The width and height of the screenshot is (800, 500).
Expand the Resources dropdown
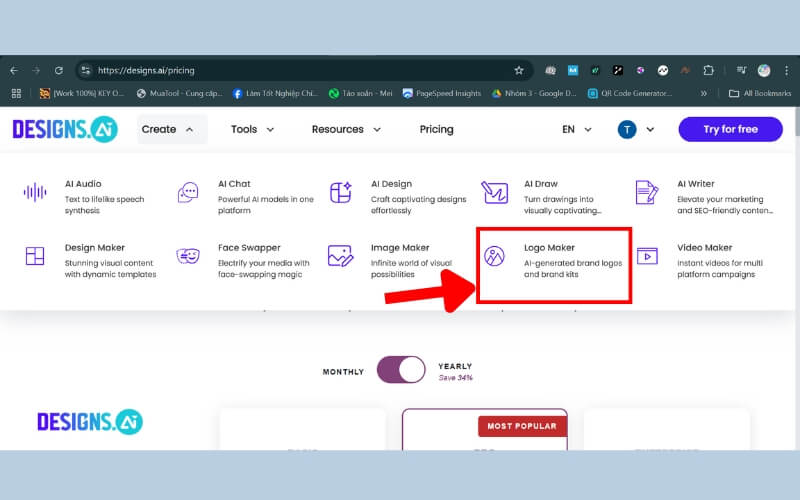pos(346,130)
